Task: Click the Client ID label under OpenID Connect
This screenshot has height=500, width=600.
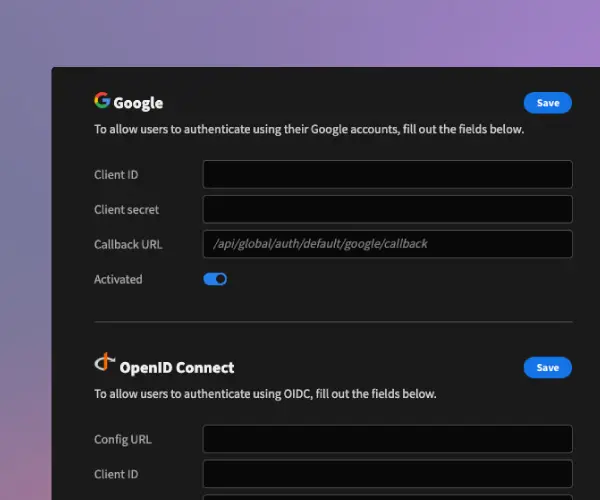Action: tap(116, 474)
